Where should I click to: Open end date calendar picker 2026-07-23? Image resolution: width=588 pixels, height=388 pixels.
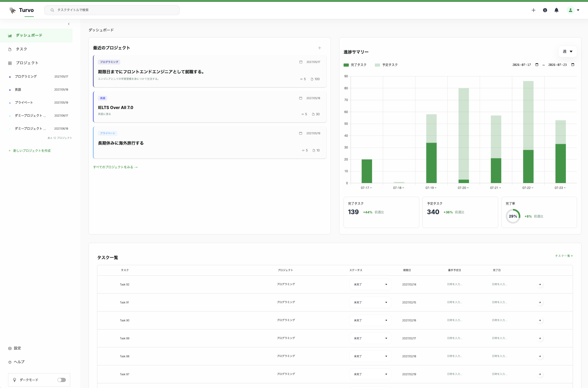pyautogui.click(x=573, y=65)
